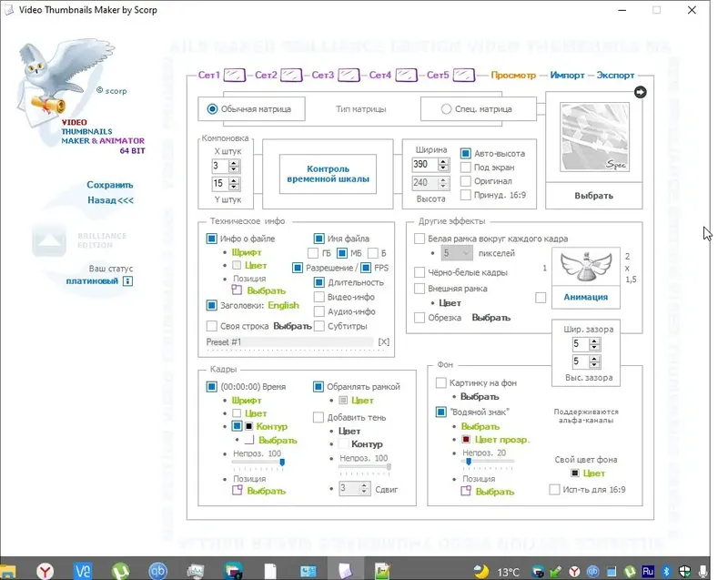
Task: Click the winged Animation image
Action: pyautogui.click(x=585, y=267)
